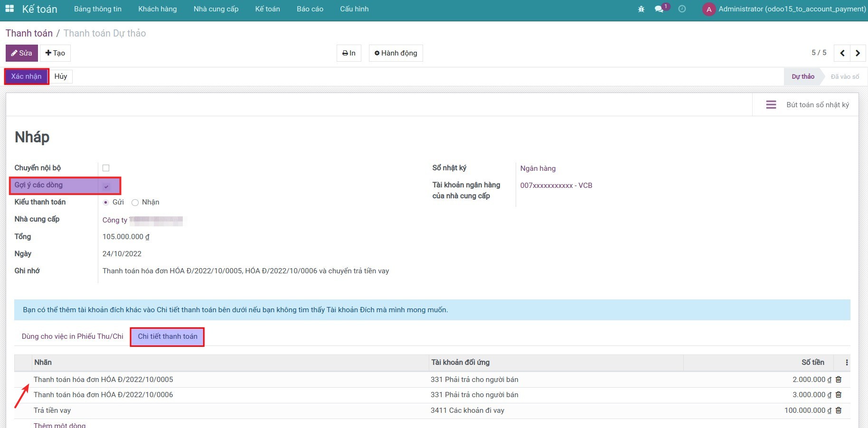The width and height of the screenshot is (868, 428).
Task: Open Bút toán sổ nhật ký
Action: click(807, 105)
